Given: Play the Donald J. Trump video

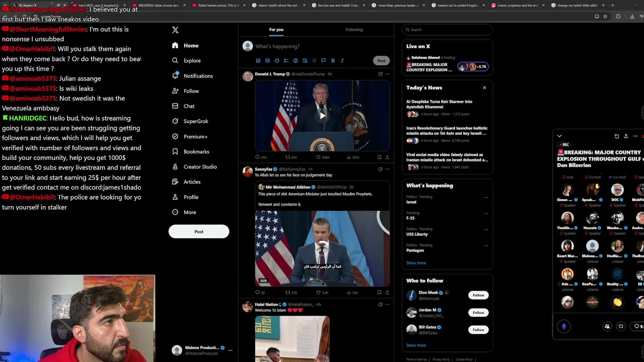Looking at the screenshot, I should [x=322, y=116].
